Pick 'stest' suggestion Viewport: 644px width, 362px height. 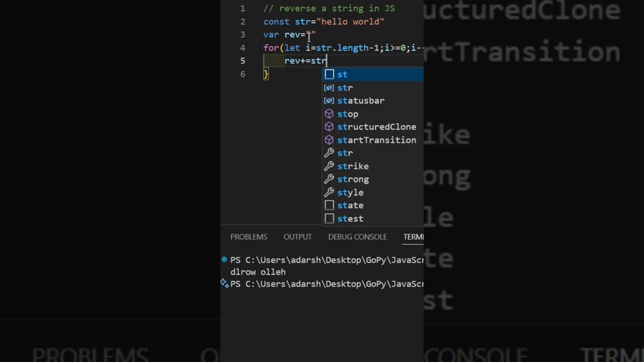(373, 218)
